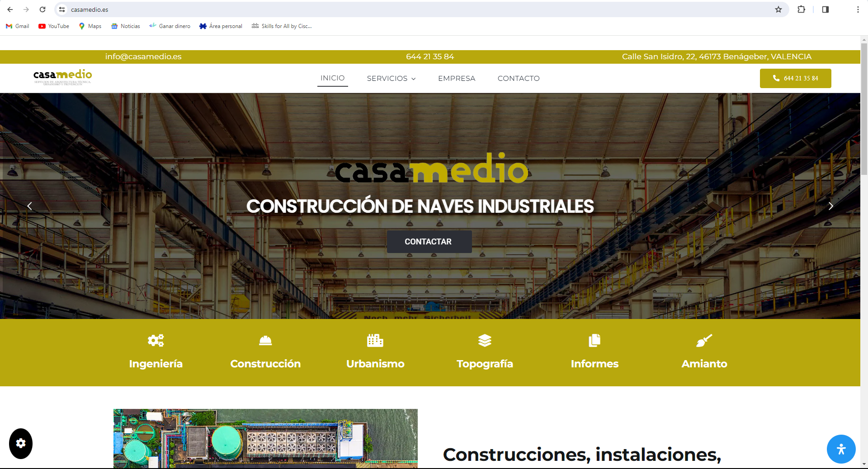Open the EMPRESA menu item
The width and height of the screenshot is (868, 469).
tap(457, 79)
